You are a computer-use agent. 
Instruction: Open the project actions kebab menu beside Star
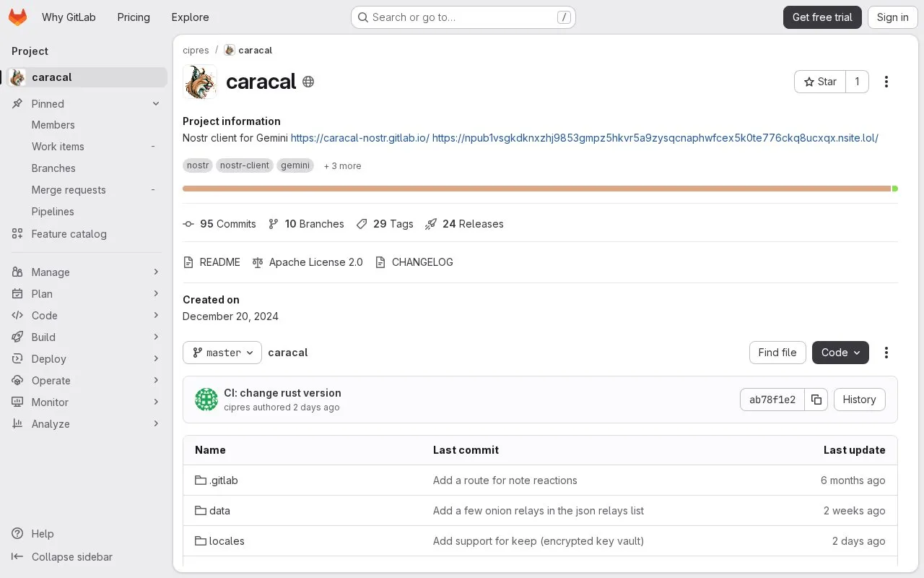[886, 82]
